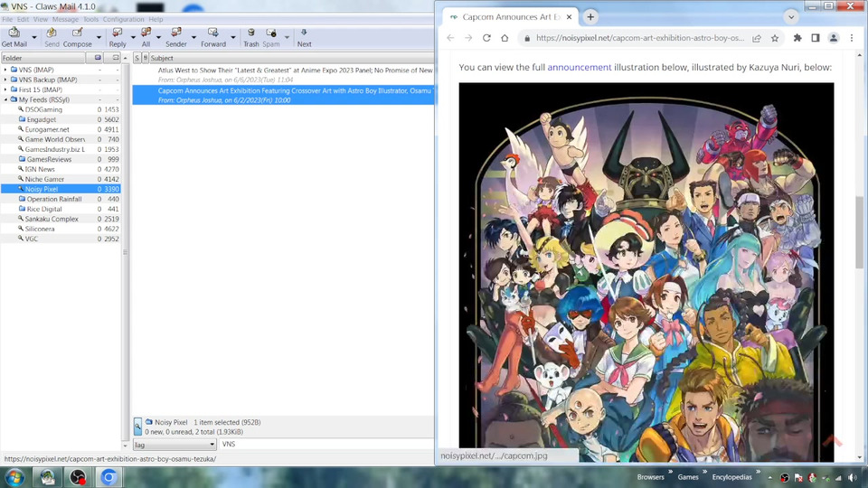Open the Atlus West Anime Expo message

283,75
